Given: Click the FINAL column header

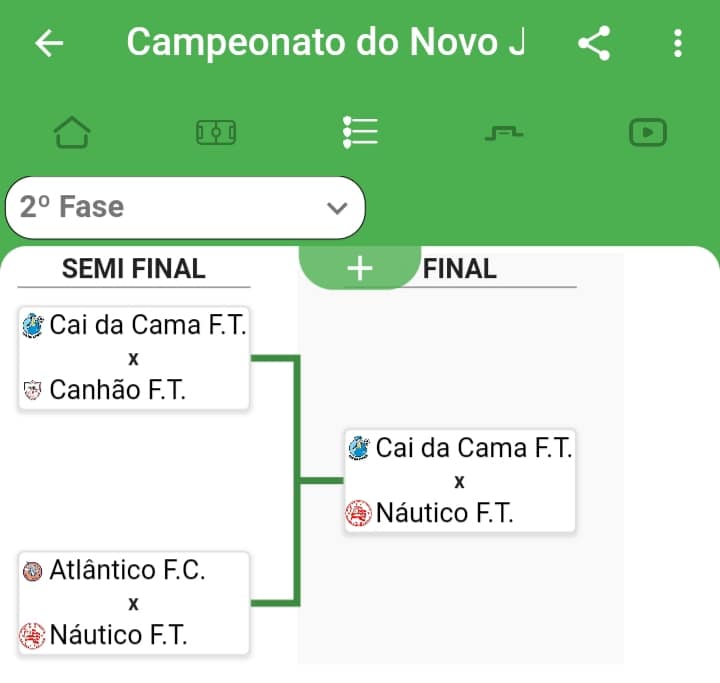Looking at the screenshot, I should coord(460,269).
